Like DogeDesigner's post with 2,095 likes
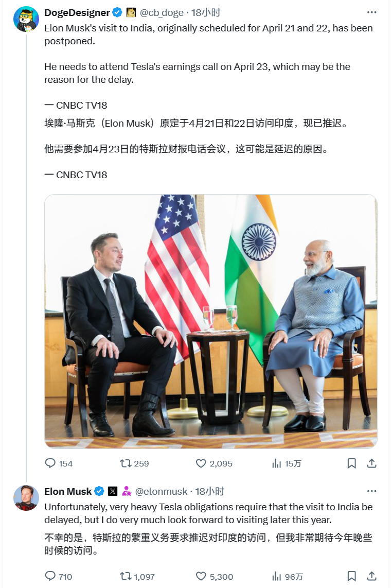Image resolution: width=392 pixels, height=588 pixels. click(201, 463)
